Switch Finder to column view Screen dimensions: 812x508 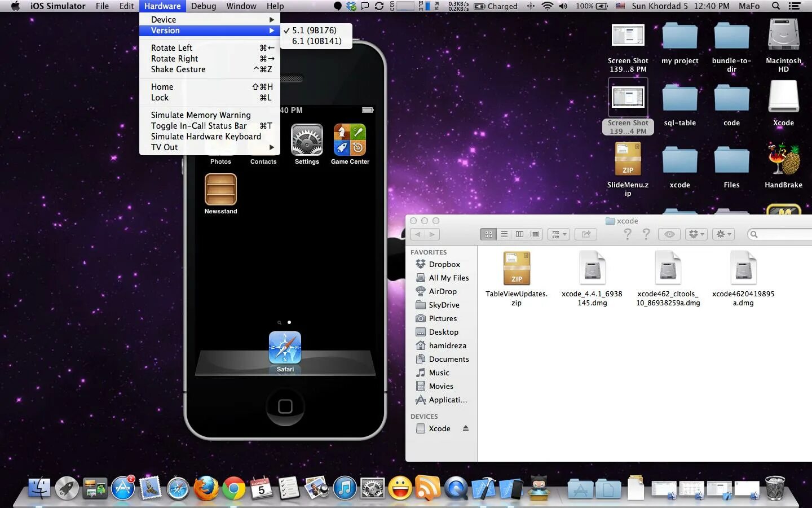[x=519, y=234]
